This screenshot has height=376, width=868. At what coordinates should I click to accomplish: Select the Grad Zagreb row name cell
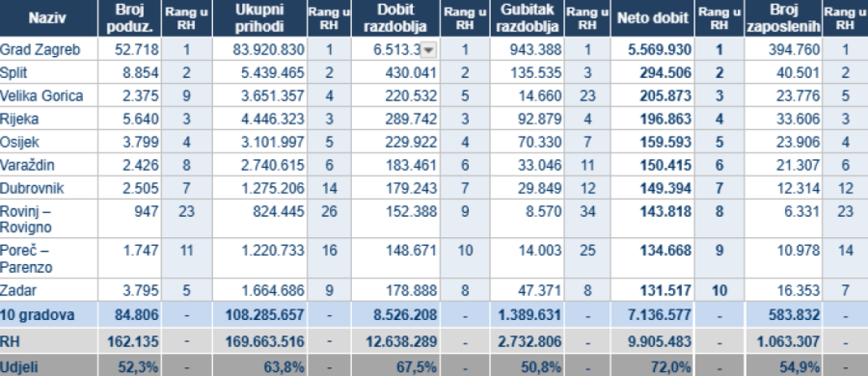click(48, 49)
